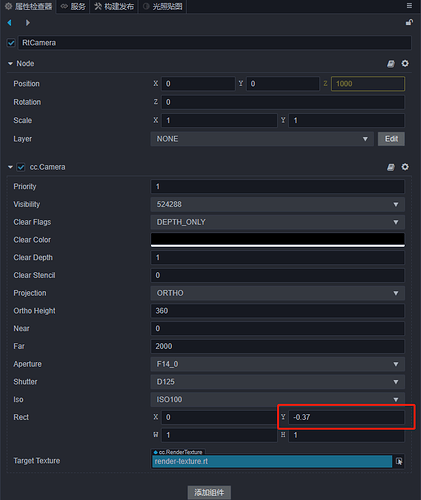
Task: Click the Rect property label
Action: pyautogui.click(x=21, y=417)
